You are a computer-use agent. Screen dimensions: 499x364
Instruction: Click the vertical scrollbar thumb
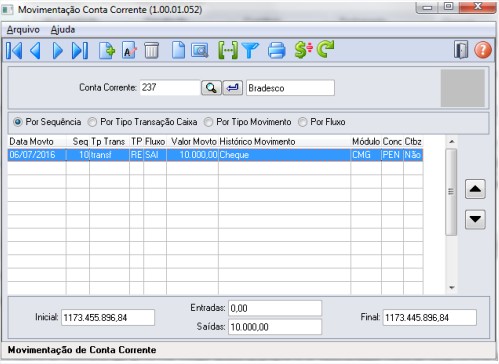(451, 192)
